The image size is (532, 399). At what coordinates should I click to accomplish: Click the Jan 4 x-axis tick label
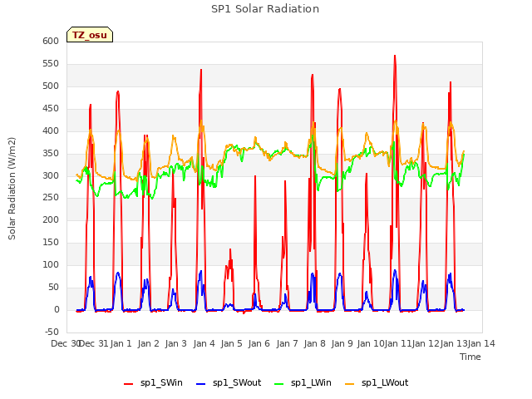[204, 343]
